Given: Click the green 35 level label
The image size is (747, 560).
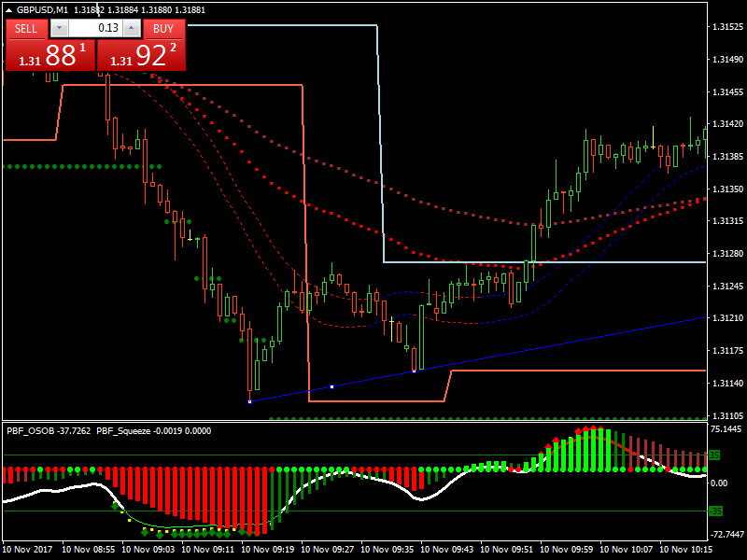Looking at the screenshot, I should [714, 455].
